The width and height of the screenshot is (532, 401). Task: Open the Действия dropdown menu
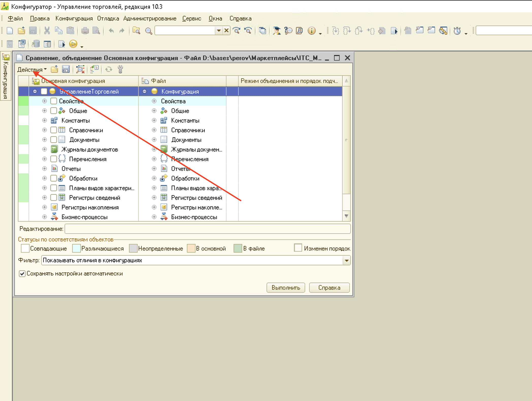point(32,69)
